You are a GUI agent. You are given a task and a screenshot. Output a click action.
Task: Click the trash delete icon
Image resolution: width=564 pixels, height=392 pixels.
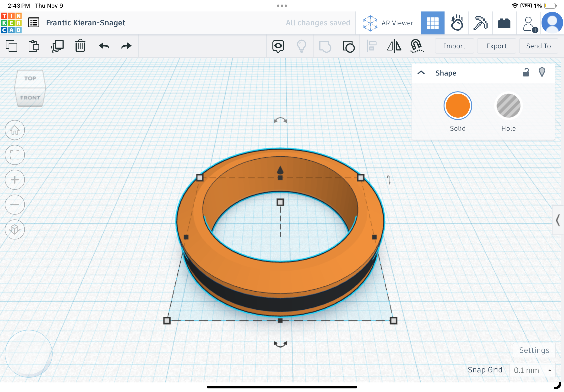[80, 46]
